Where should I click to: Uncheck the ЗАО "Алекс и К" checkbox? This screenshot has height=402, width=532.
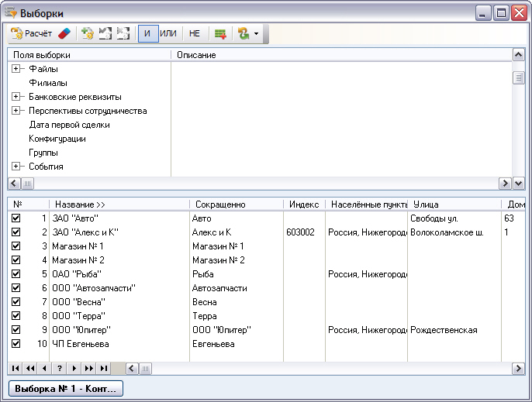coord(16,232)
